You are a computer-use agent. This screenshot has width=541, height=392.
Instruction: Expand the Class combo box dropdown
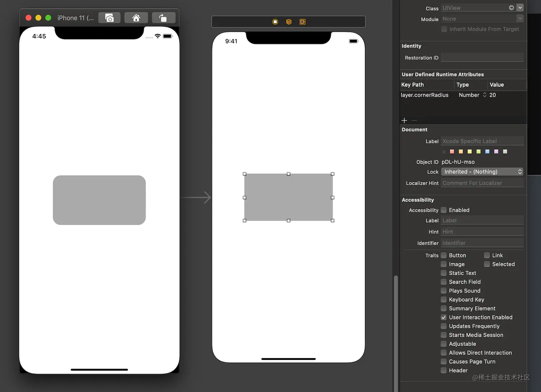[x=520, y=8]
